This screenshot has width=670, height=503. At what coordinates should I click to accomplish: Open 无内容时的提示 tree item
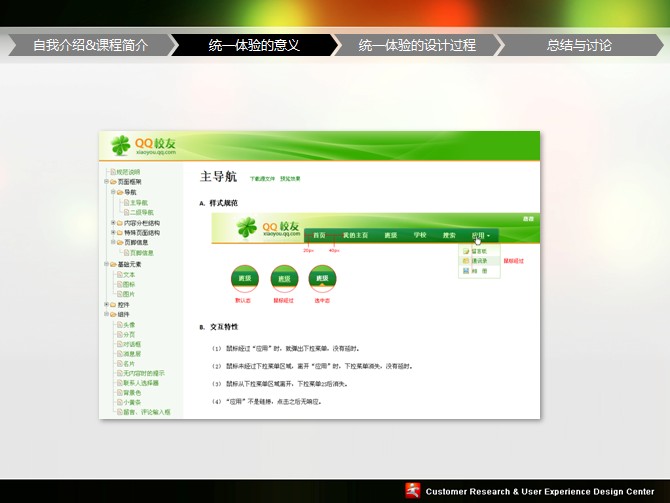(144, 373)
